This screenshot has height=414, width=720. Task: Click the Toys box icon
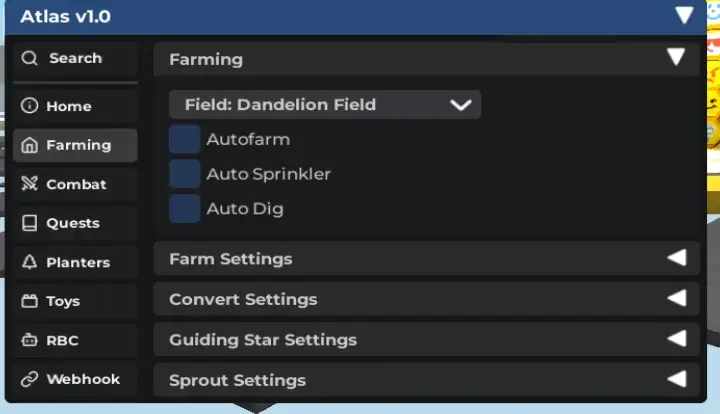coord(29,301)
